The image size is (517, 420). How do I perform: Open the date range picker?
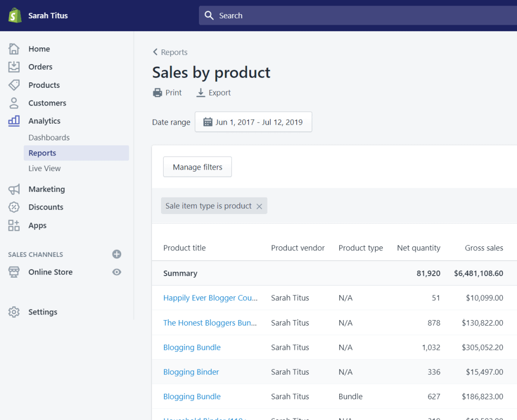[253, 122]
